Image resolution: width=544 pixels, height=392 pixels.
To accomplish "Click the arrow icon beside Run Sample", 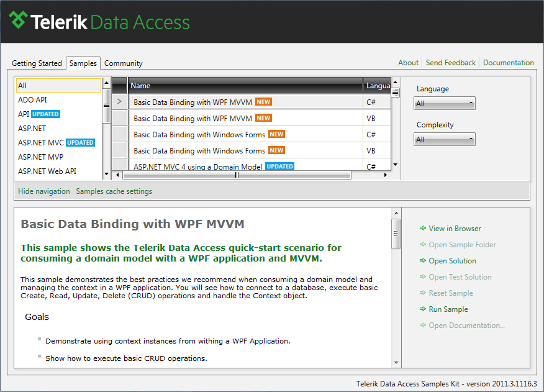I will [422, 309].
